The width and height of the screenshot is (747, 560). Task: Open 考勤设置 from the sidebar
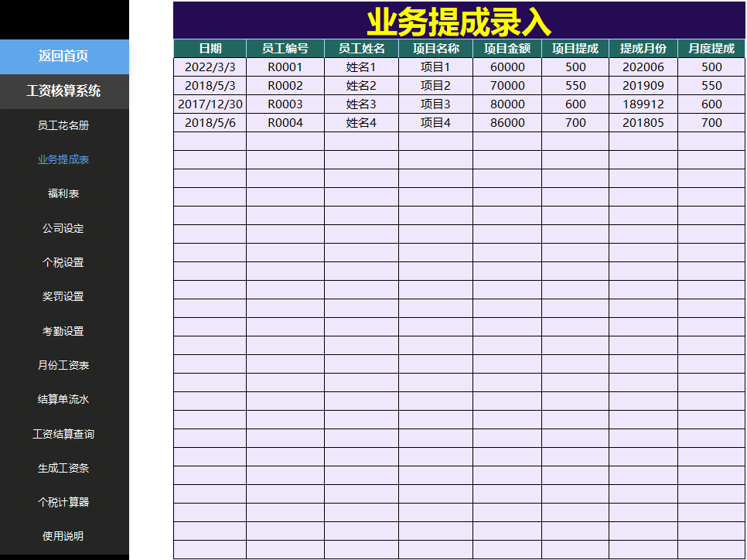pos(63,331)
